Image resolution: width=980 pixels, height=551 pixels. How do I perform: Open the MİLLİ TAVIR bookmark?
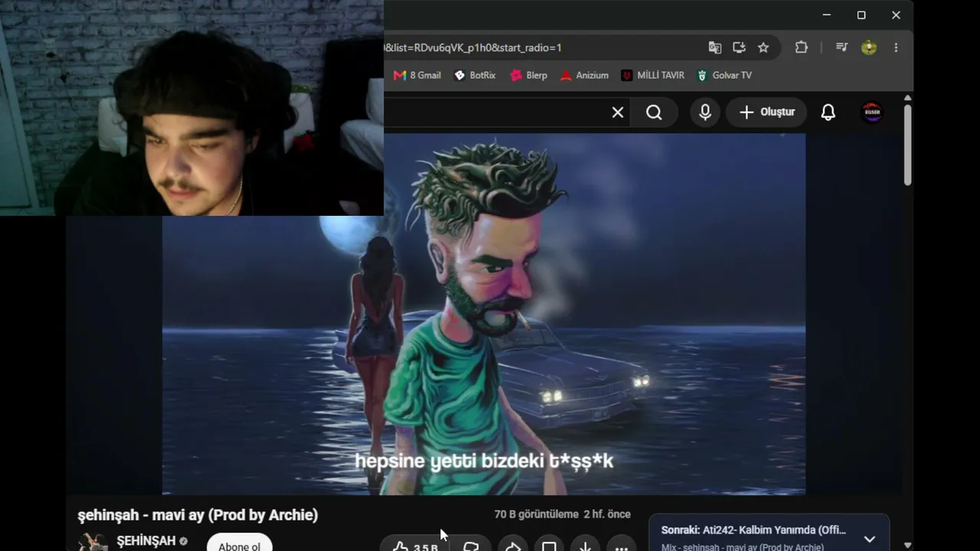tap(652, 75)
